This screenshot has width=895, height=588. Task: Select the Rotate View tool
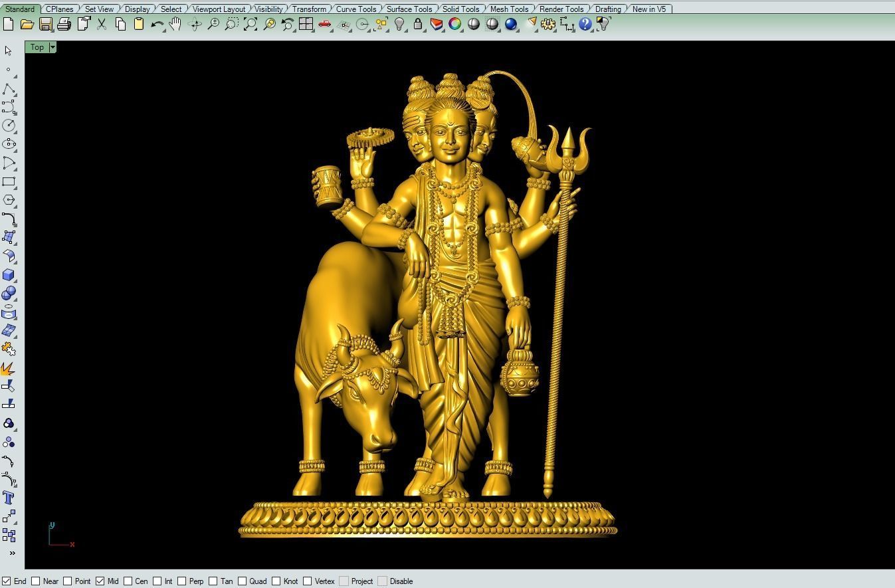point(195,24)
